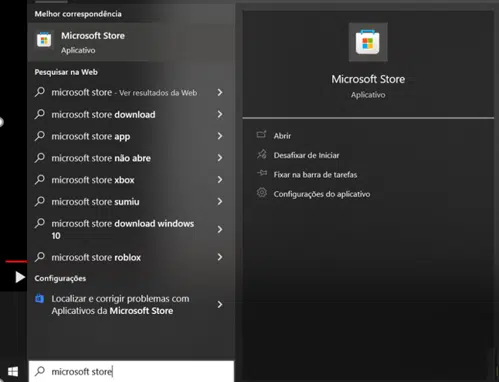Choose Abrir to open the app
499x382 pixels.
(282, 136)
